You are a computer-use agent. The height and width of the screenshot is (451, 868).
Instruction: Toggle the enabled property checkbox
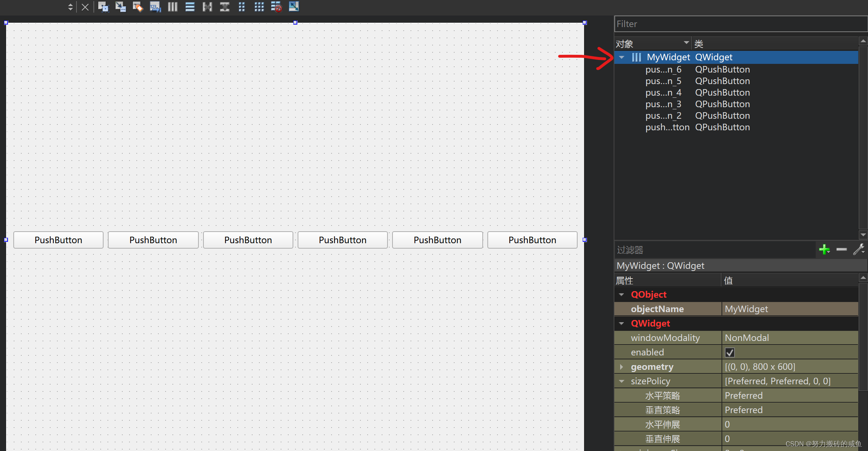(x=729, y=353)
